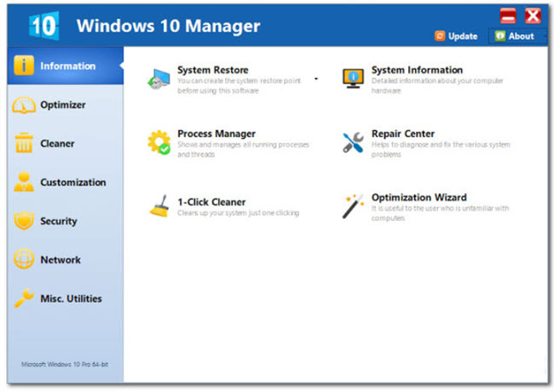Click the System Information monitor icon
The width and height of the screenshot is (554, 392).
353,78
